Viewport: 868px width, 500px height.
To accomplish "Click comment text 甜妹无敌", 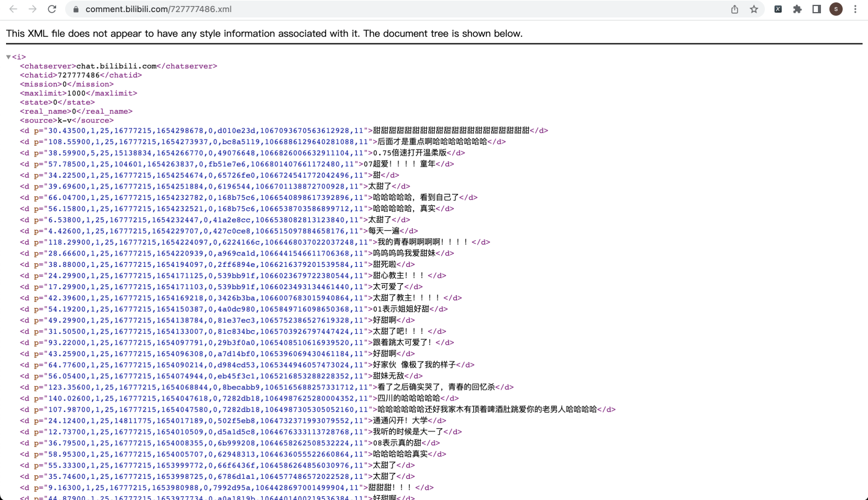I will pos(388,376).
